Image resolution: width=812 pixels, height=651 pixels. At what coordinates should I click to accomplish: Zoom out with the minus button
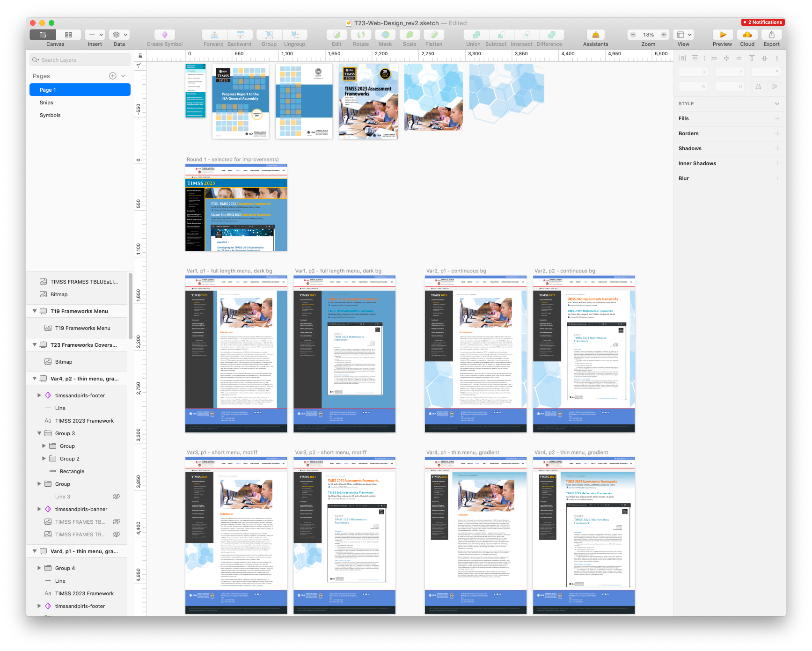click(633, 35)
